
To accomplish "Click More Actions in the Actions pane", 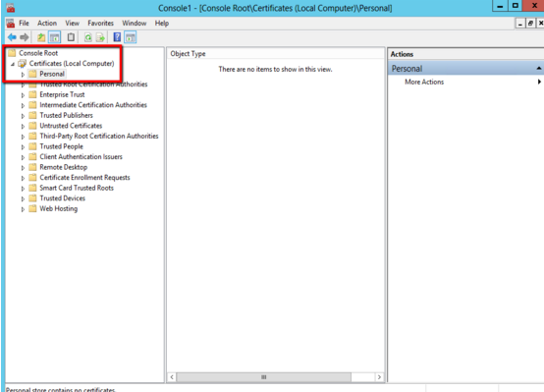I will click(424, 82).
